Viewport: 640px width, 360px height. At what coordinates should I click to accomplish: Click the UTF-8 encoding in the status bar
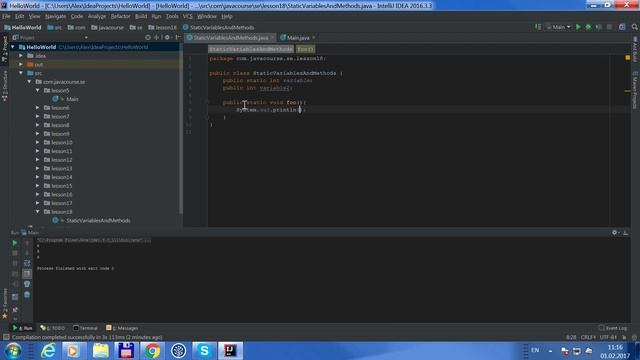pos(608,337)
